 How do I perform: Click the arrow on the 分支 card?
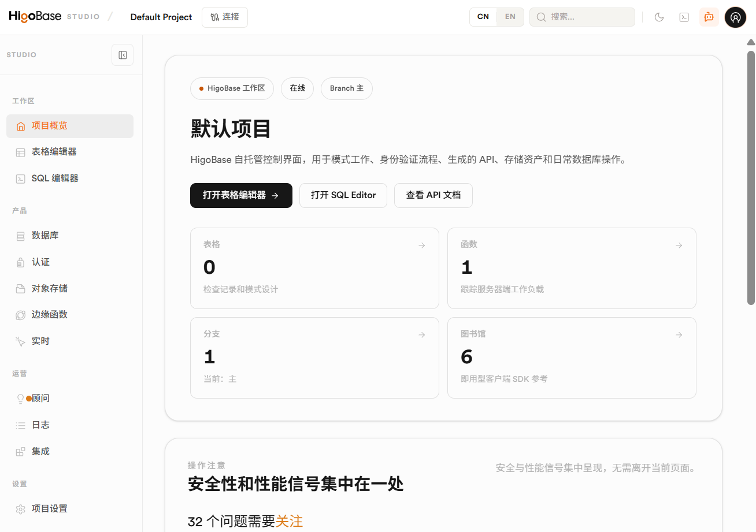point(422,334)
